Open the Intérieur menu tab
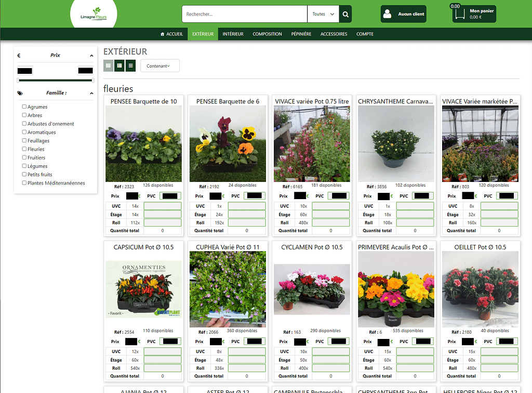Image resolution: width=532 pixels, height=393 pixels. [233, 34]
